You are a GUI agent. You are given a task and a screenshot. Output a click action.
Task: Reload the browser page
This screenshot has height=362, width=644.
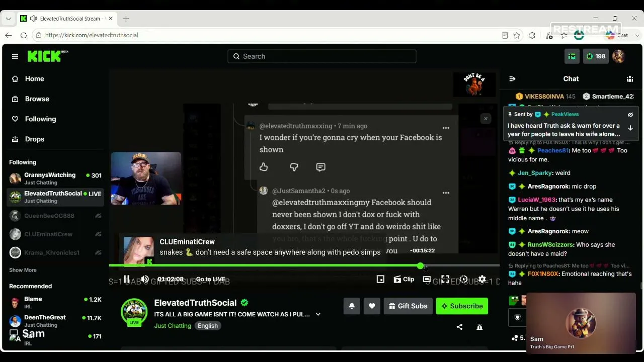[24, 35]
